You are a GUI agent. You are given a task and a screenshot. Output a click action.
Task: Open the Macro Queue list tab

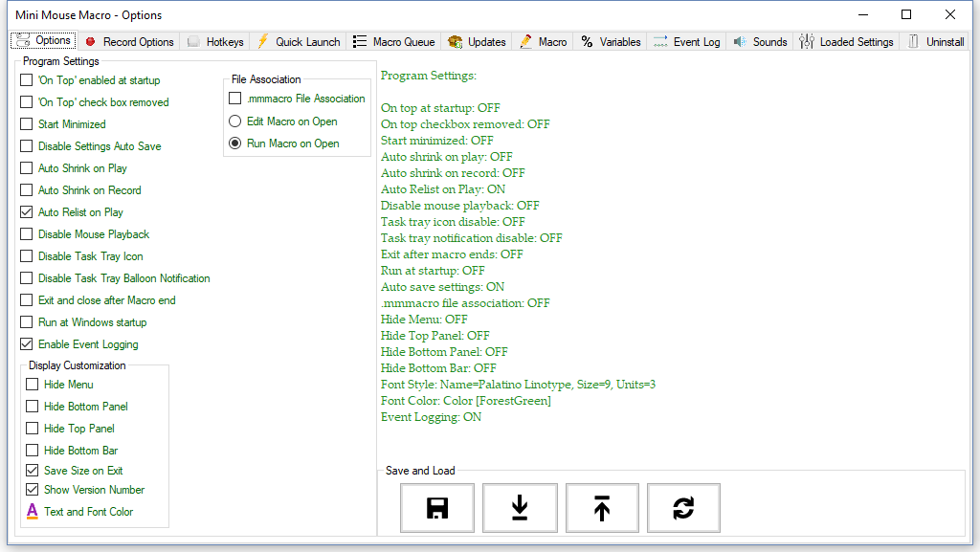(x=393, y=42)
